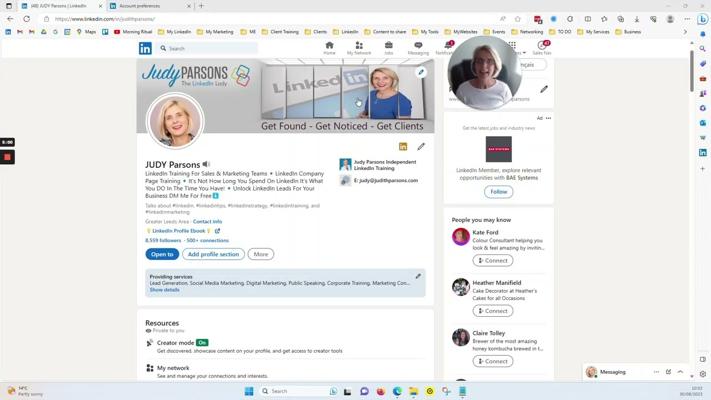
Task: Open the Bing chat sidebar icon
Action: (x=703, y=19)
